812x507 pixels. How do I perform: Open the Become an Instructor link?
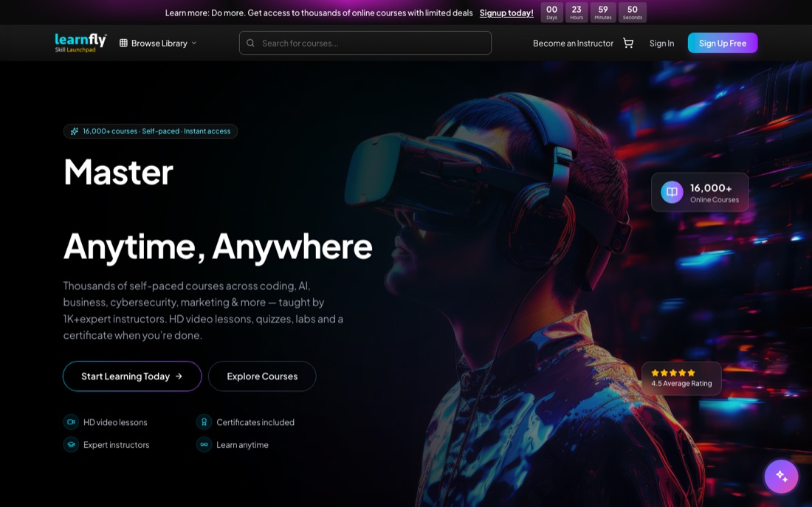573,44
